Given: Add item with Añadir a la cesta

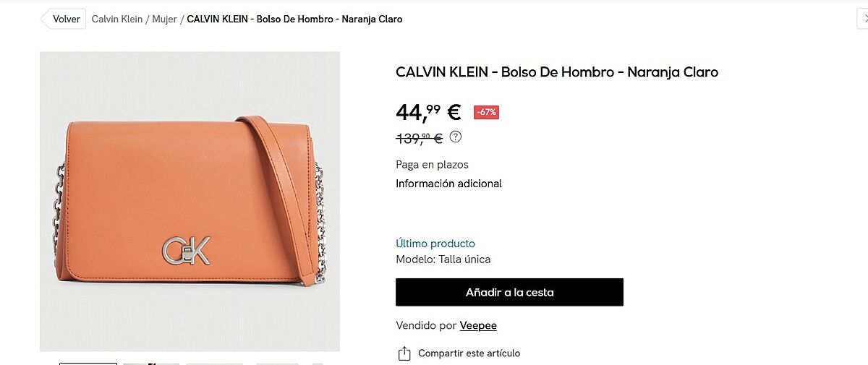Looking at the screenshot, I should tap(509, 292).
